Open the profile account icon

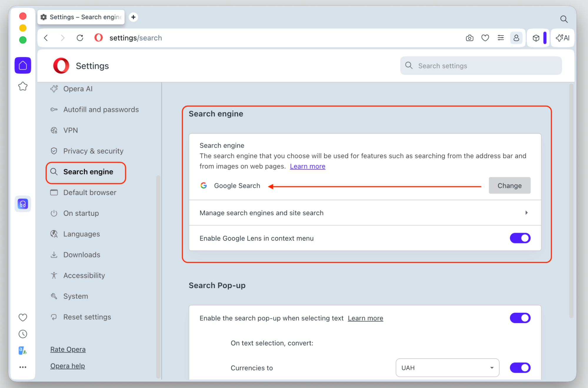point(516,38)
